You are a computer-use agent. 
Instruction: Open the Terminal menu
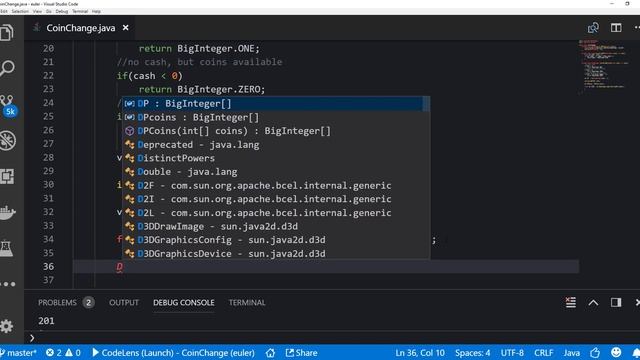pos(80,11)
